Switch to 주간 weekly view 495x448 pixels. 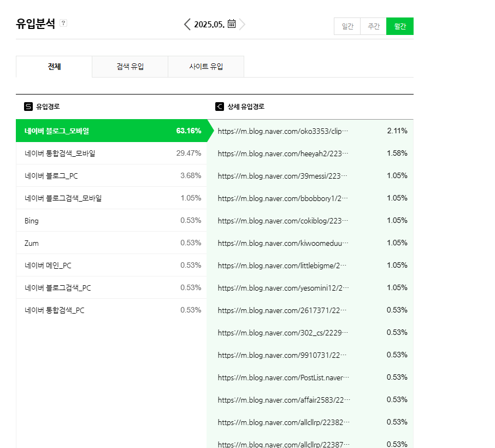(x=374, y=26)
